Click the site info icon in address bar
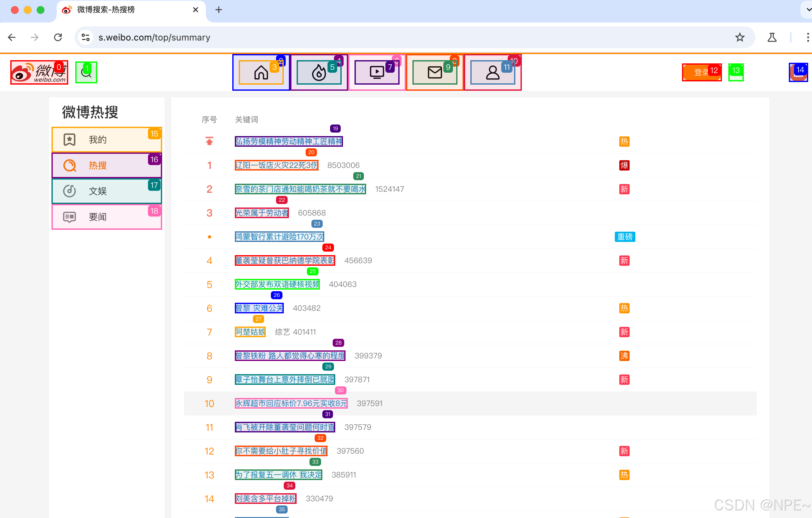This screenshot has width=812, height=518. 86,37
